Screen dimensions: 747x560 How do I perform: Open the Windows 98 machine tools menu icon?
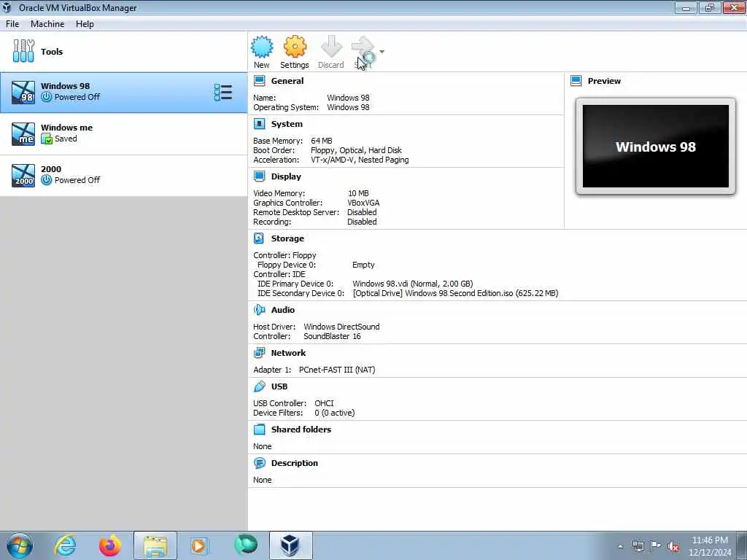point(223,93)
